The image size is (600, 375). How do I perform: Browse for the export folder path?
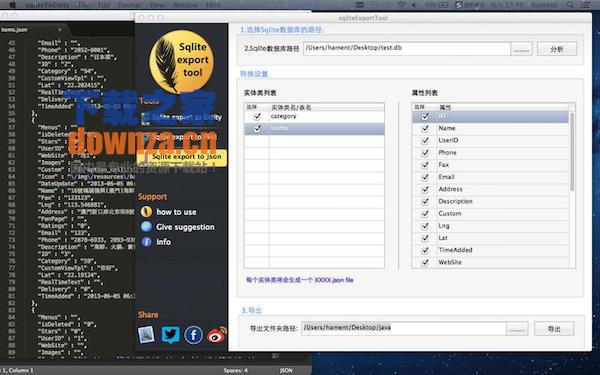click(x=517, y=329)
